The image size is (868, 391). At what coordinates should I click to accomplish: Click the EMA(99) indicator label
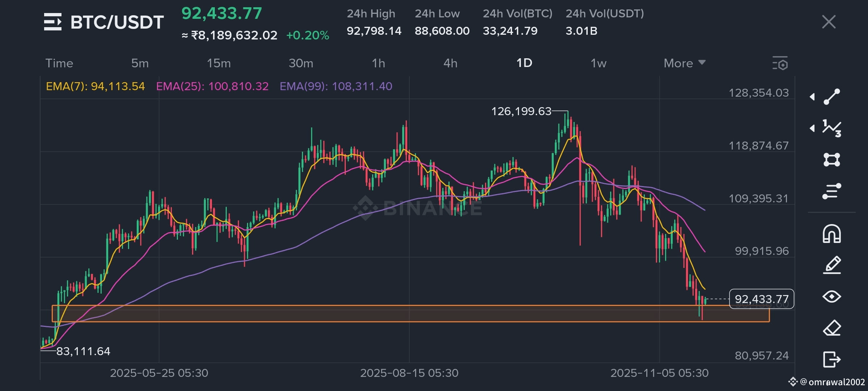point(336,86)
